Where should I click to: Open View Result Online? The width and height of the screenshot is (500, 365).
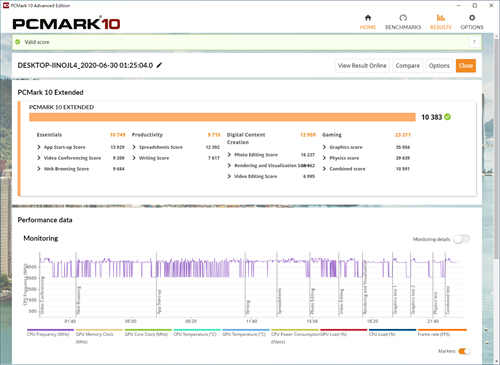(x=362, y=66)
